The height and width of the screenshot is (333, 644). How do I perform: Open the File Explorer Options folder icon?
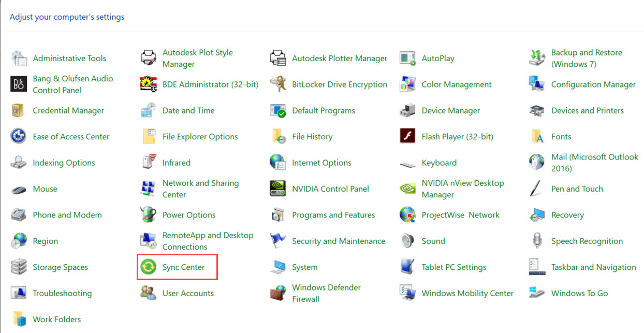point(149,137)
